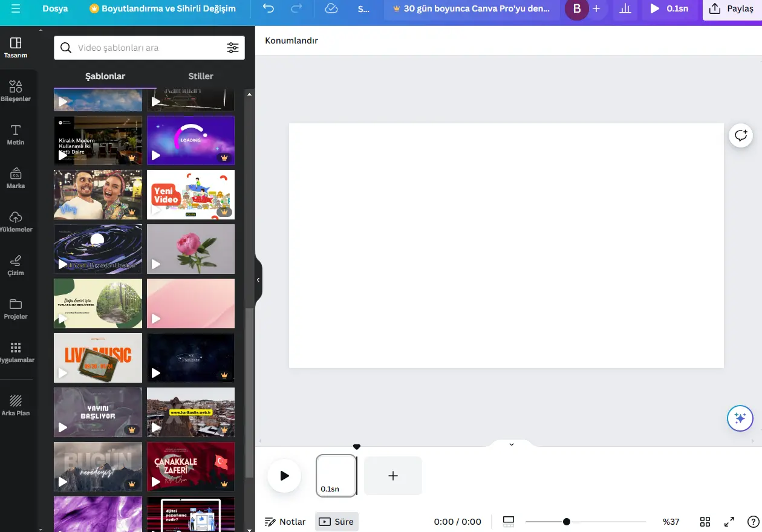The height and width of the screenshot is (532, 762).
Task: Open the Notlar notes panel
Action: (285, 522)
